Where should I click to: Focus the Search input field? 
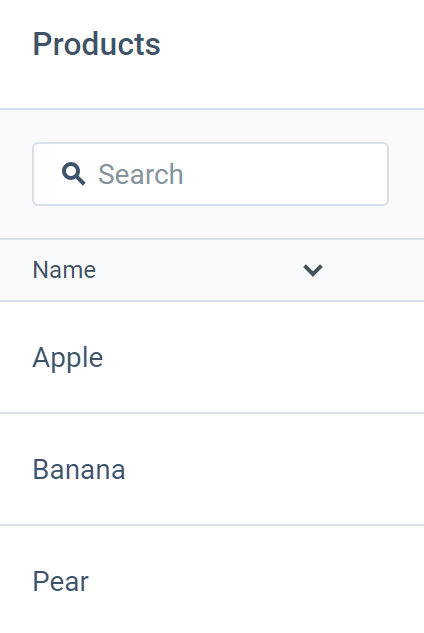pos(210,174)
